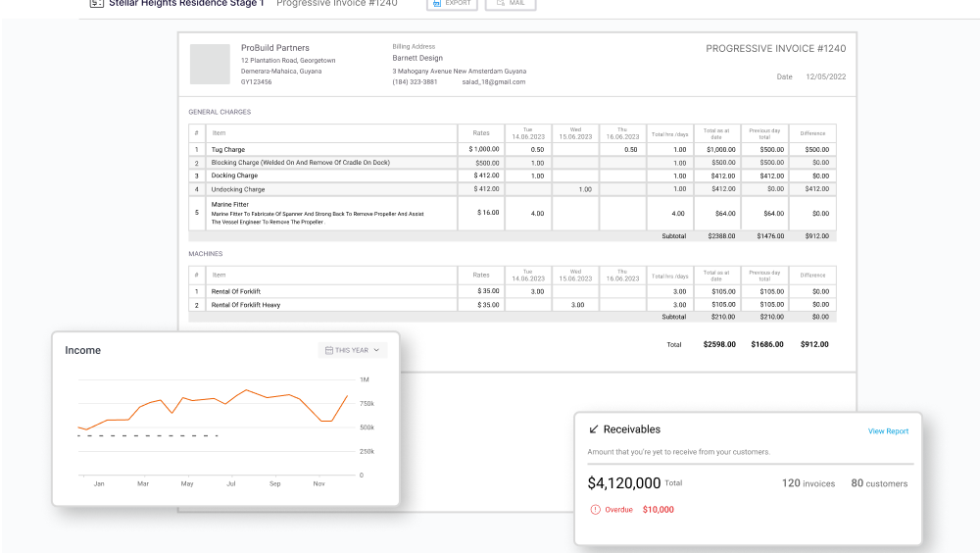Click the invoice icon beside Stellar Heights Residence
Image resolution: width=980 pixels, height=553 pixels.
coord(96,3)
